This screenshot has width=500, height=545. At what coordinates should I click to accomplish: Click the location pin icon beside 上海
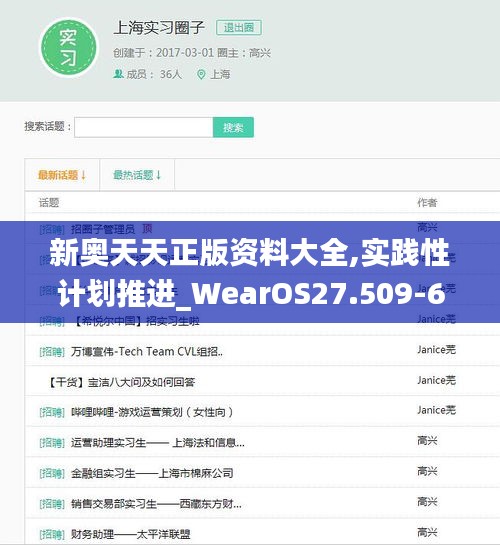tap(201, 74)
